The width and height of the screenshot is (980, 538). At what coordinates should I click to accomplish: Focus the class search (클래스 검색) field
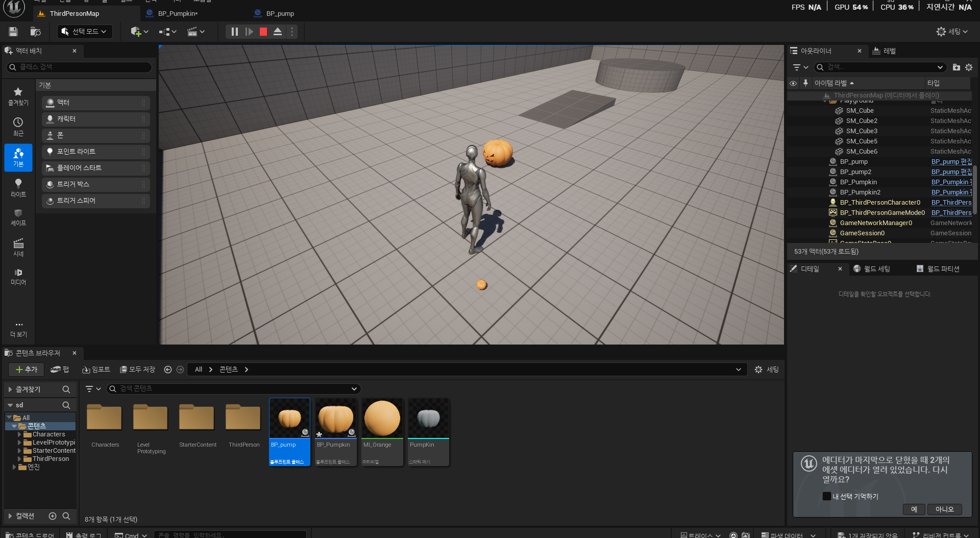click(79, 67)
